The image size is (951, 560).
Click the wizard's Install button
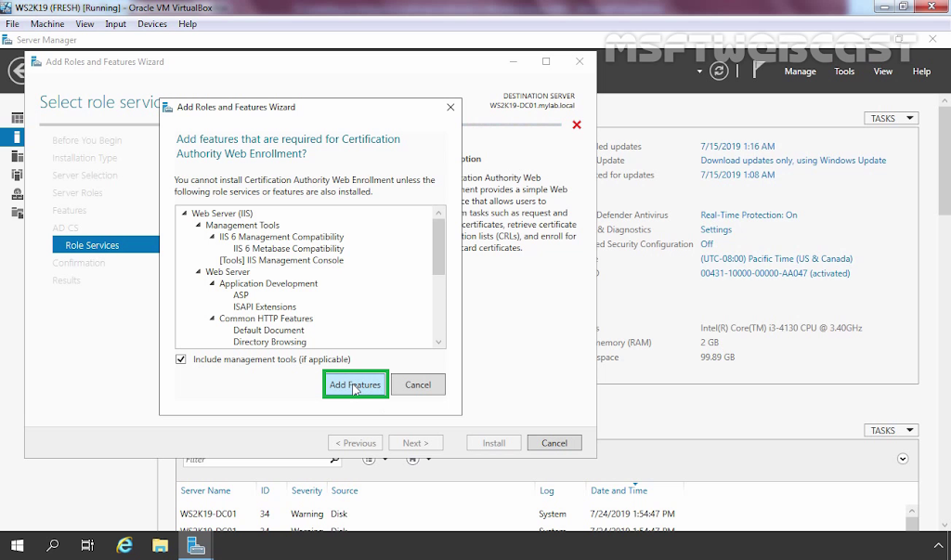point(494,443)
